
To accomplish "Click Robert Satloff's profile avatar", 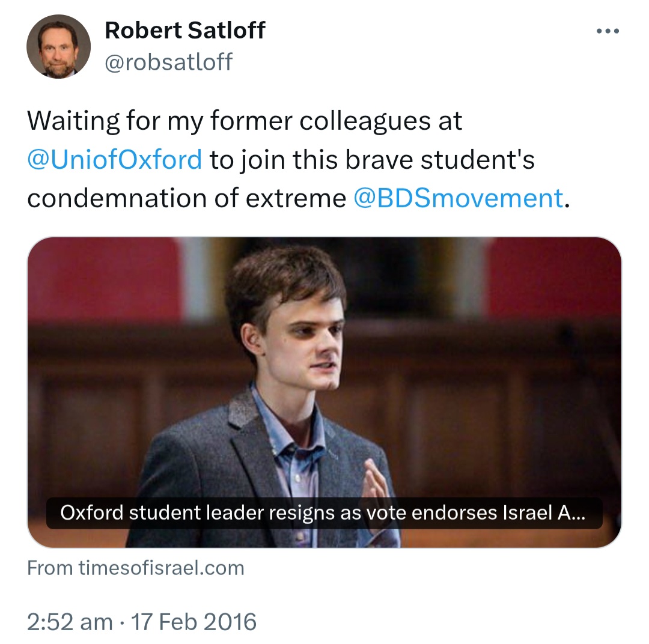I will tap(58, 47).
